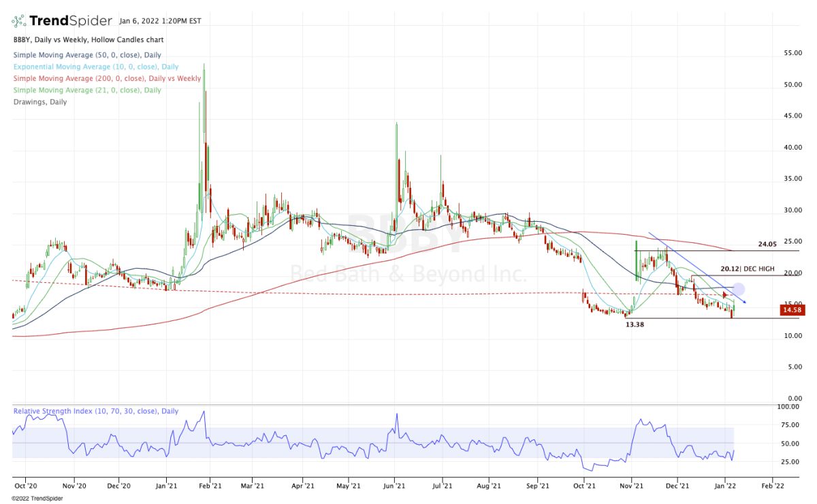This screenshot has height=504, width=817.
Task: Select the Simple Moving Average (21) legend entry
Action: click(86, 90)
